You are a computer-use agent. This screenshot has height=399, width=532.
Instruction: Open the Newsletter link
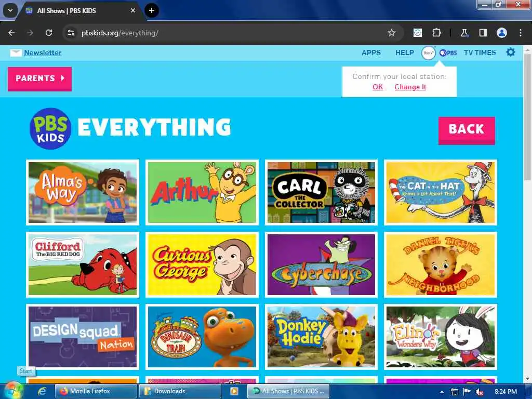coord(43,52)
